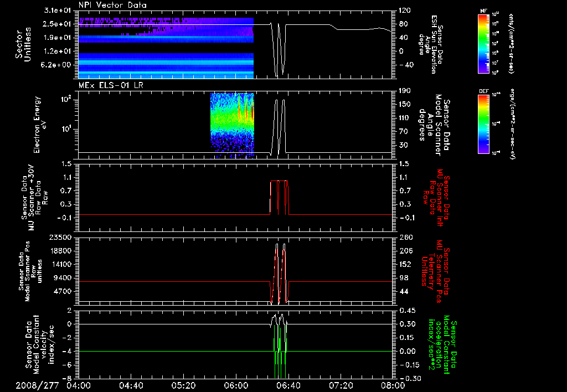
Task: Click the red MU Scanner square pulse
Action: coord(280,198)
